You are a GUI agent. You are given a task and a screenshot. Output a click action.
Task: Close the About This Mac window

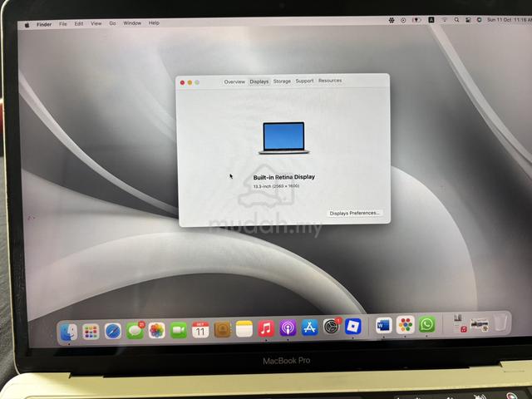tap(182, 83)
